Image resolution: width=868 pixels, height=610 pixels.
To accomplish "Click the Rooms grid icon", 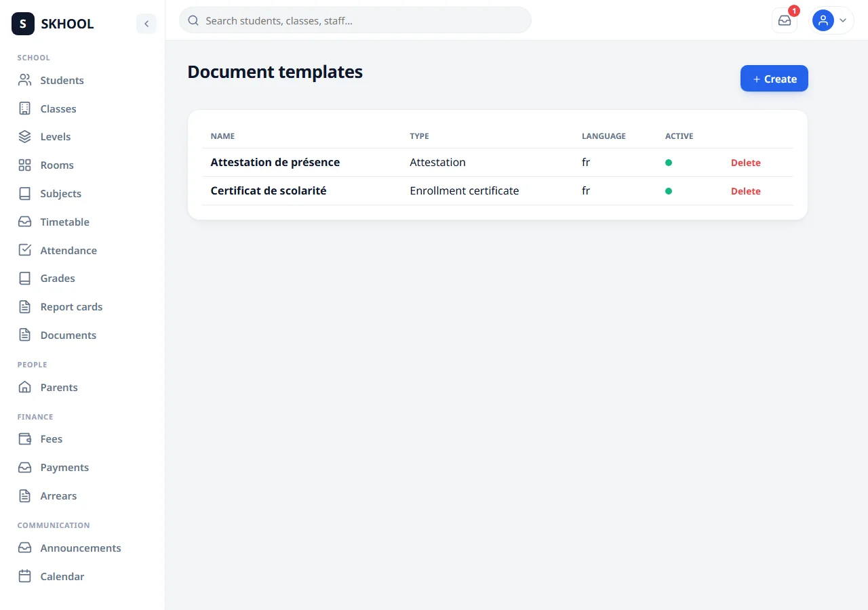I will (x=25, y=165).
